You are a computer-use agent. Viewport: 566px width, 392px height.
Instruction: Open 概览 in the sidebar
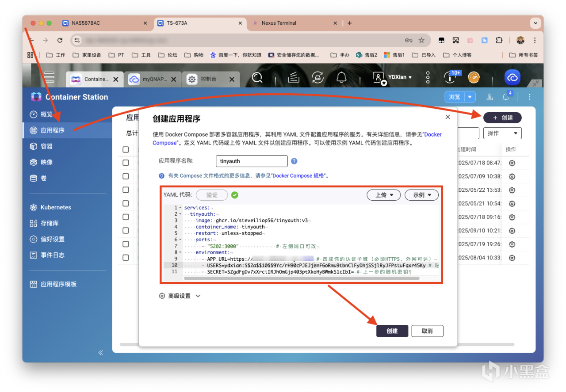[67, 114]
